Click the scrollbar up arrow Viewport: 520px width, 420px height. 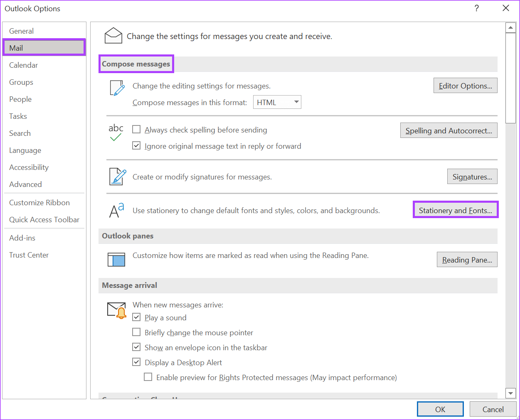[511, 28]
